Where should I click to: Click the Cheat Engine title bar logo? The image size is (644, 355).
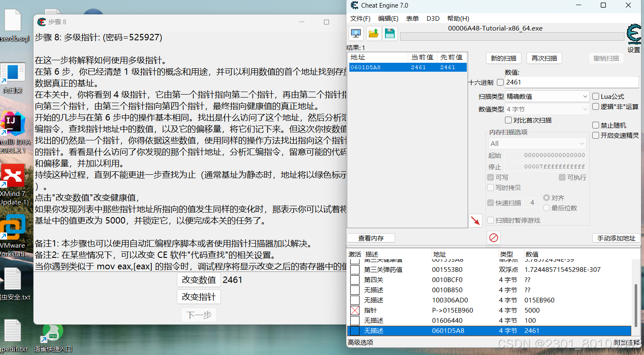(x=354, y=6)
